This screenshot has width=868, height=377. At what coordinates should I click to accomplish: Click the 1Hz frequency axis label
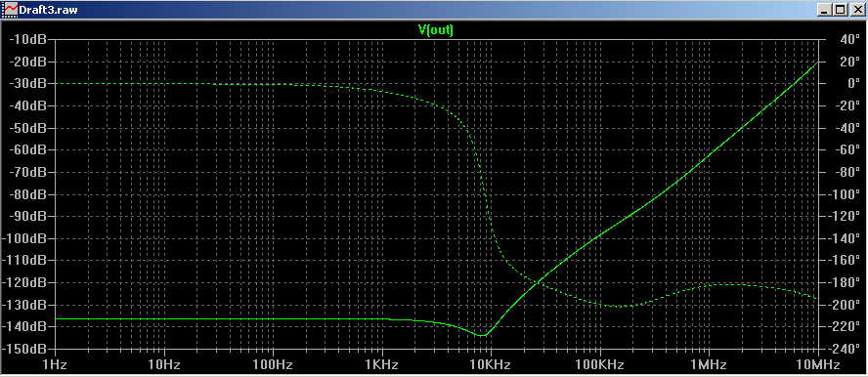point(56,365)
